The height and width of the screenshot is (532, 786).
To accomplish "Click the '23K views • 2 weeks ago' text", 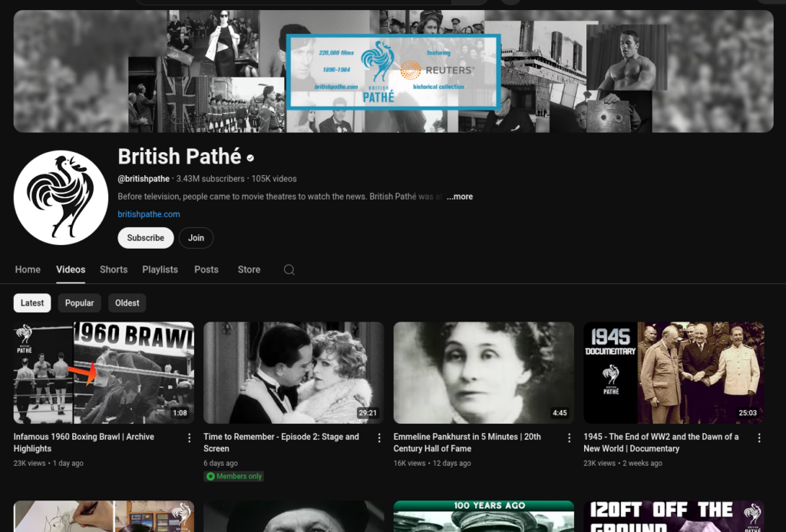I will click(x=623, y=464).
